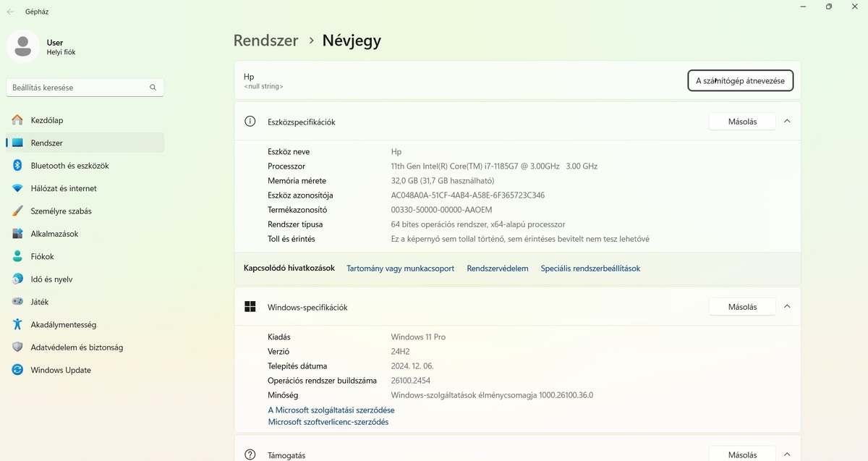Open Akadálymentesség settings
868x461 pixels.
[85, 325]
